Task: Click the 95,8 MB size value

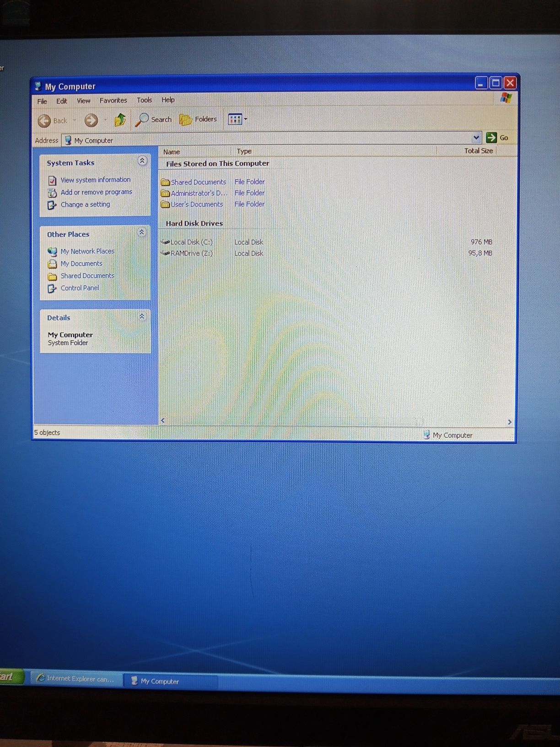Action: pyautogui.click(x=480, y=253)
